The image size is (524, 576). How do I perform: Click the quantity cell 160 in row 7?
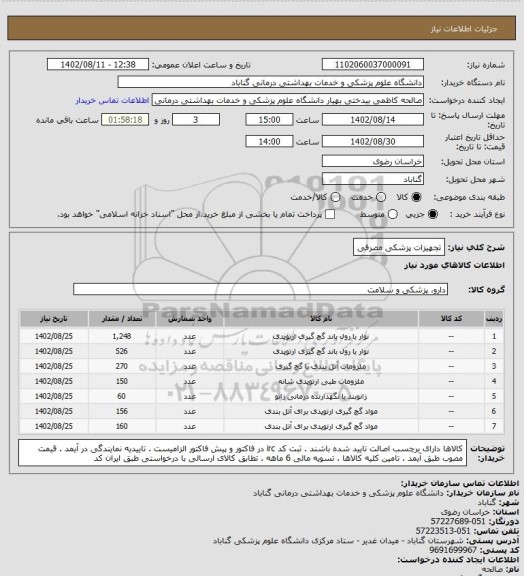(122, 426)
